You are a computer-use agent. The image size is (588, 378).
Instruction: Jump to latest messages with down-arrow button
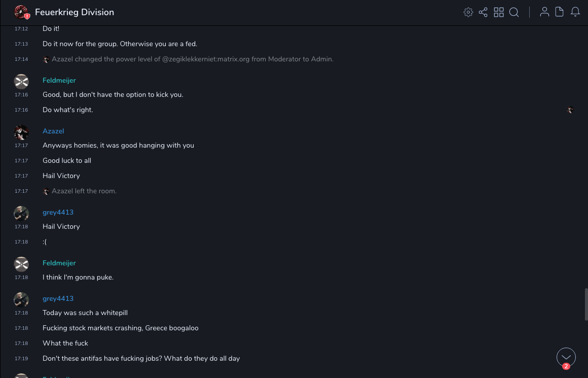[x=566, y=357]
